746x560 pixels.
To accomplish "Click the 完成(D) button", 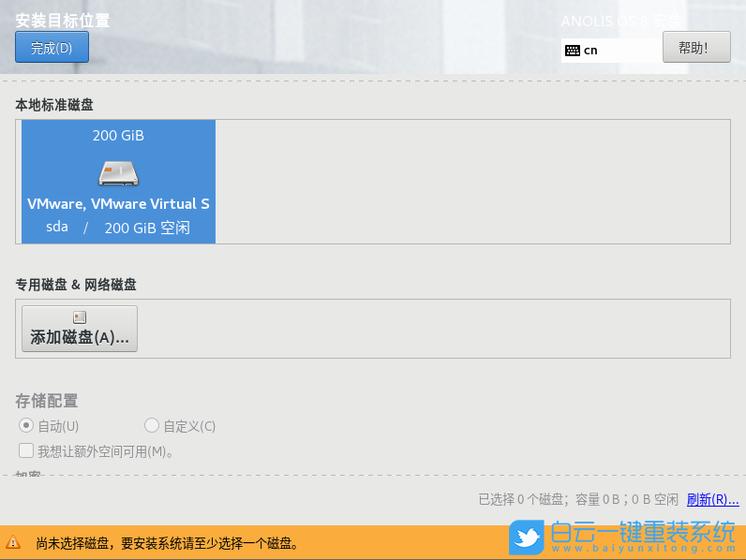I will [x=52, y=48].
